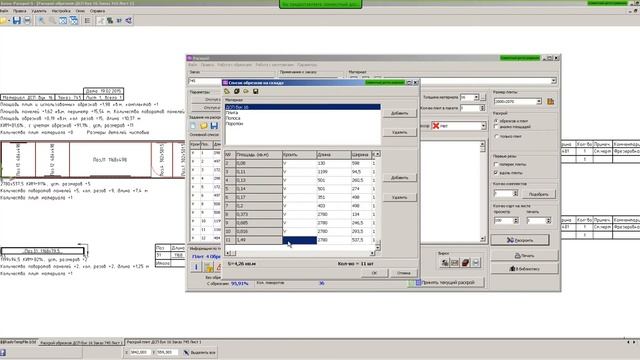The image size is (640, 360).
Task: Click the orange plate library icon beside plate size
Action: pyautogui.click(x=550, y=101)
